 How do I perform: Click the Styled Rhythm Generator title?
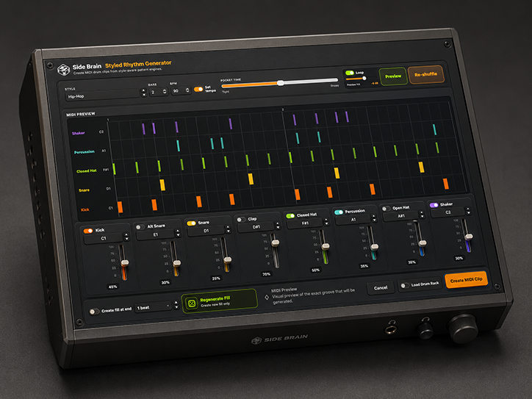point(138,64)
